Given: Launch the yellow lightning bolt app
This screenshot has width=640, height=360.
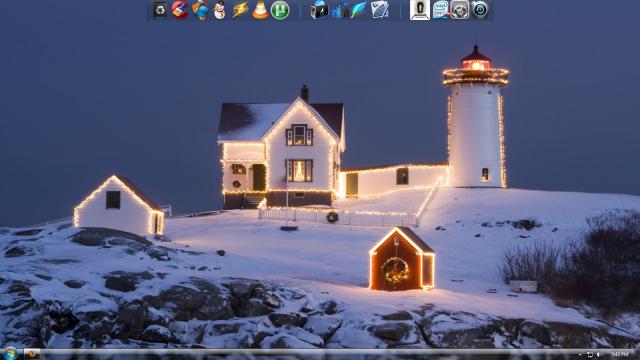Looking at the screenshot, I should pos(240,10).
